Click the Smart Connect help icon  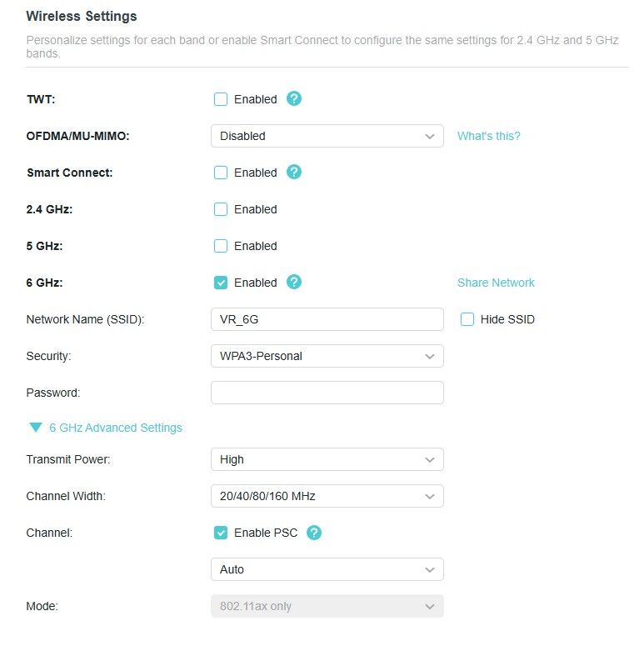tap(293, 172)
